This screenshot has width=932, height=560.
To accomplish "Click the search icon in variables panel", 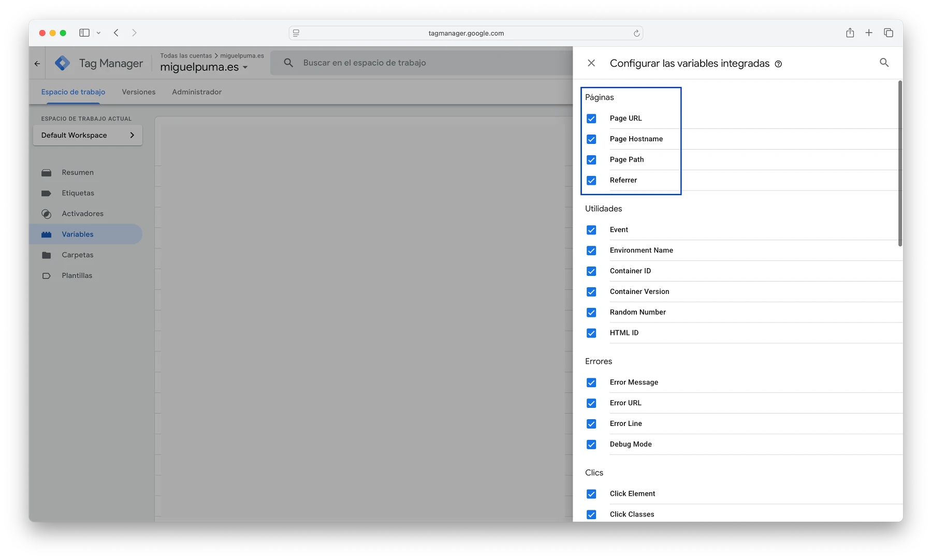I will tap(884, 63).
